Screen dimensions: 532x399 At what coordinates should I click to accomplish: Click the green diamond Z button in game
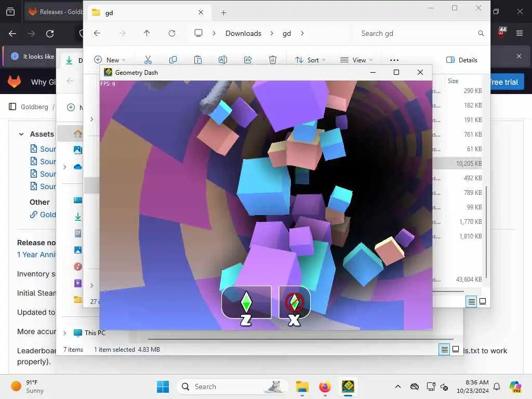pyautogui.click(x=246, y=302)
